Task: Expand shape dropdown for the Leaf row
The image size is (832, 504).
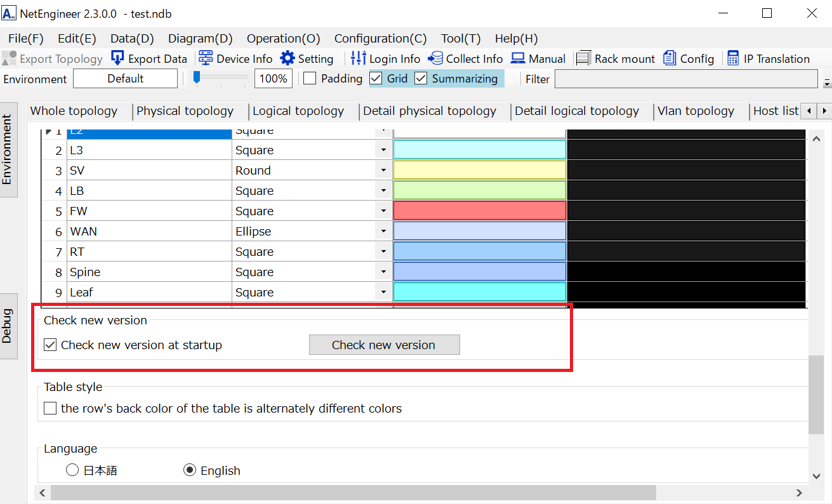Action: [x=383, y=293]
